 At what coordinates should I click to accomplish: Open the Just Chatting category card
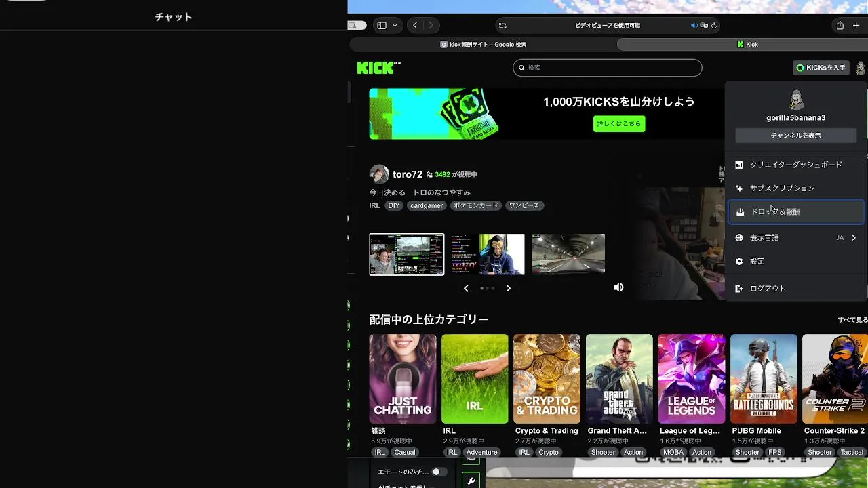click(403, 379)
